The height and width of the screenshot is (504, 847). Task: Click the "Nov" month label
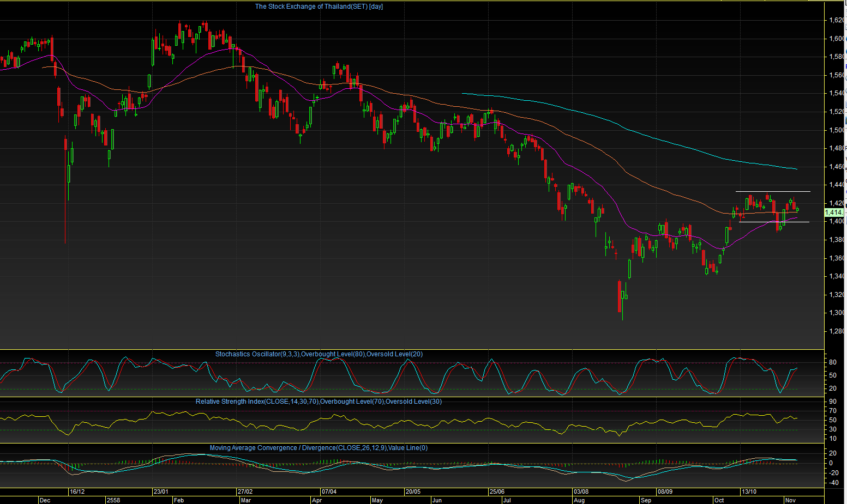790,500
